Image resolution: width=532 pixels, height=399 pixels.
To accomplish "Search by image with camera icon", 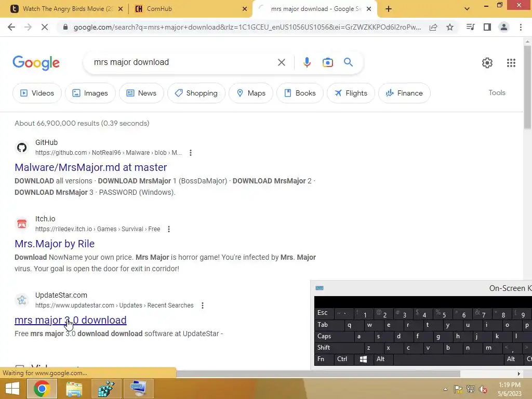I will 327,62.
